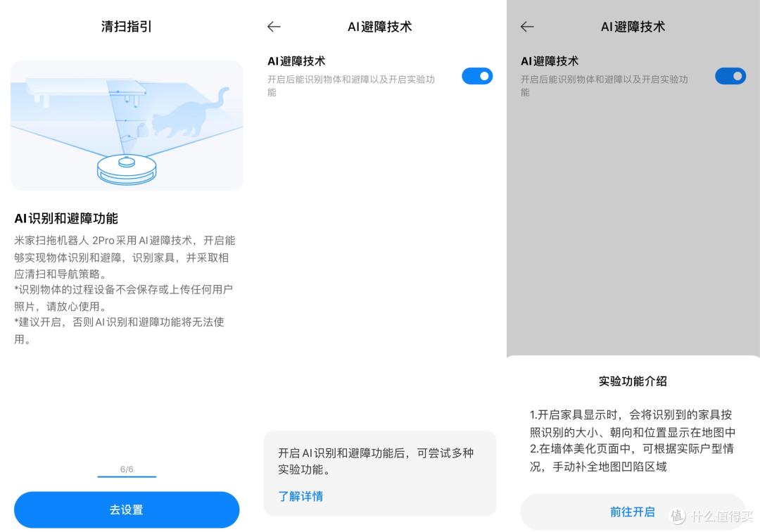Go back from the middle AI避障技术 screen
The width and height of the screenshot is (760, 532).
[x=274, y=27]
